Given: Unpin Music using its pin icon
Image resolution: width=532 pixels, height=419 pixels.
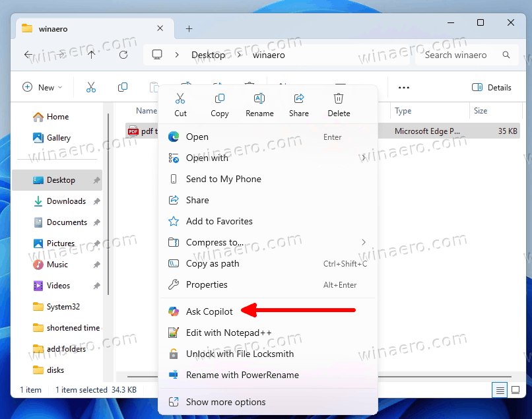Looking at the screenshot, I should pos(96,265).
